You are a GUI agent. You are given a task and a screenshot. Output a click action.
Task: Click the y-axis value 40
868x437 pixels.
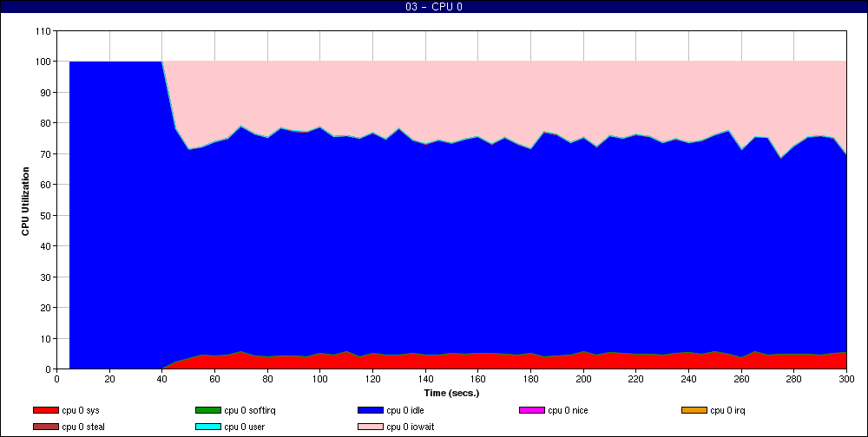pos(47,246)
